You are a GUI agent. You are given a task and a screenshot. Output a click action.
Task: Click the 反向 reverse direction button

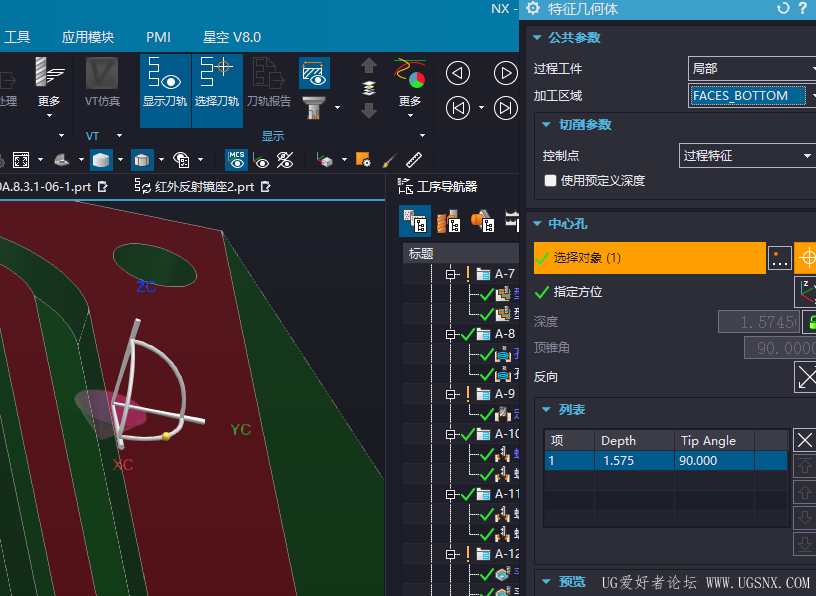point(806,376)
